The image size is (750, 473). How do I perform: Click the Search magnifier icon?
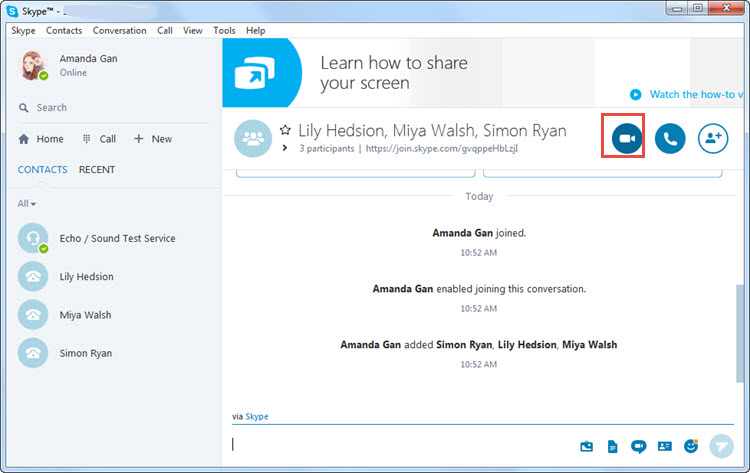coord(23,108)
